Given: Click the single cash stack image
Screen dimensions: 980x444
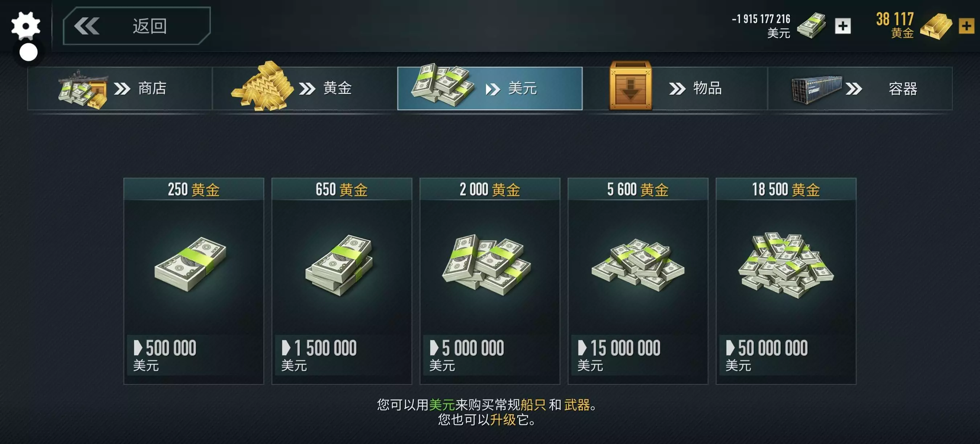Looking at the screenshot, I should [190, 264].
